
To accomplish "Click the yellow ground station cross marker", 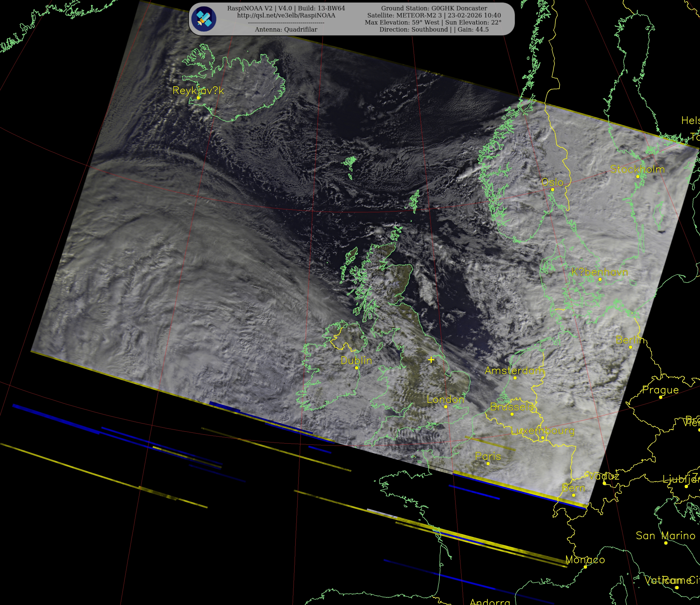I will point(431,360).
